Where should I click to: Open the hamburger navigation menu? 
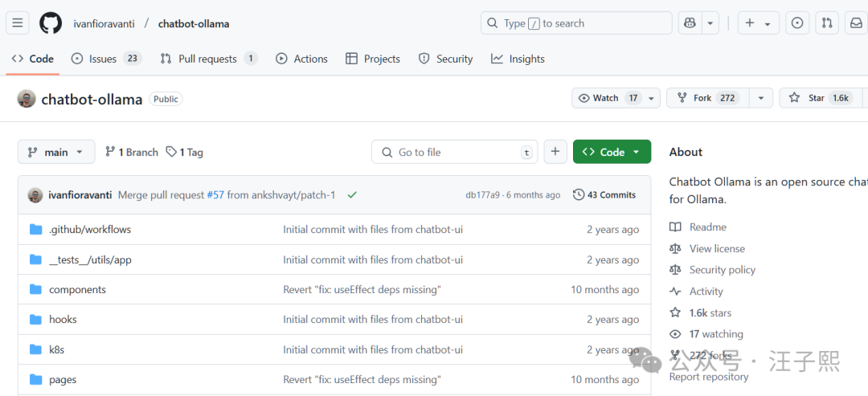point(18,23)
